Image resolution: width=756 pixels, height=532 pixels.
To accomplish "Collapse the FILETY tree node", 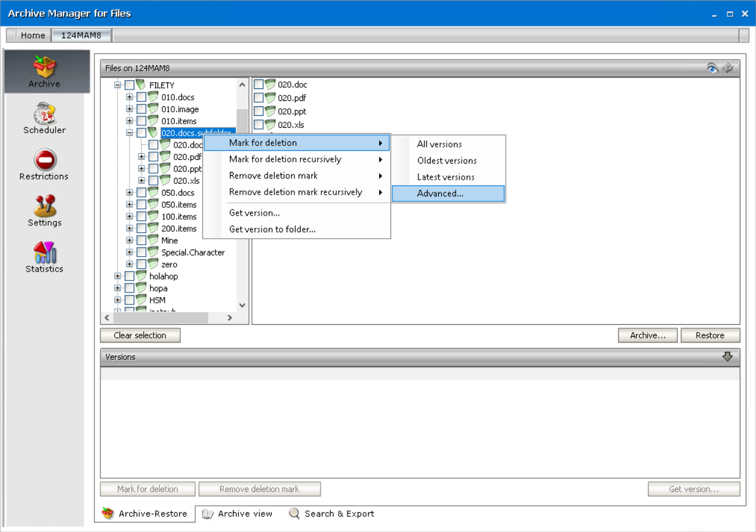I will 118,85.
